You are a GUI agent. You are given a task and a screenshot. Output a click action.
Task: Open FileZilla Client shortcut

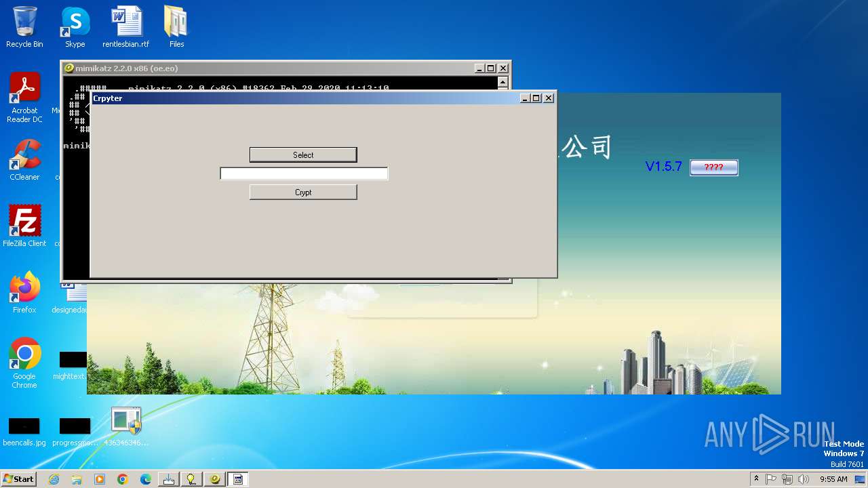point(24,226)
